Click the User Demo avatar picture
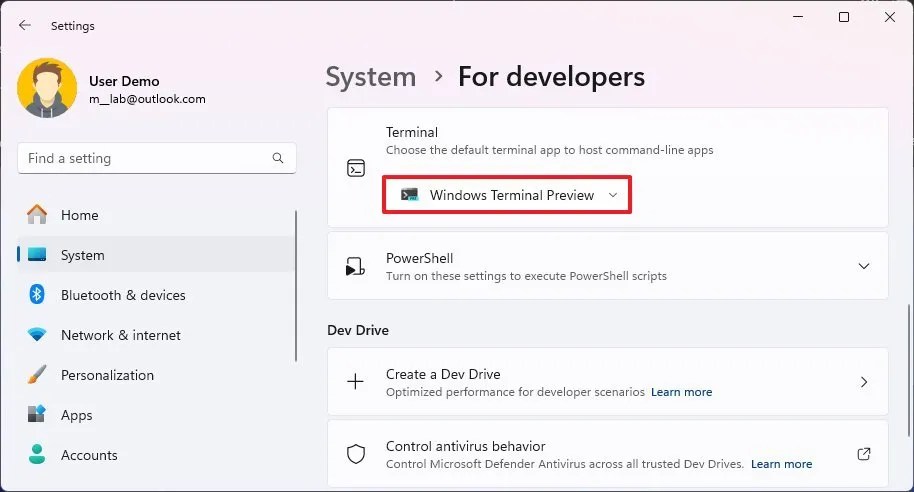914x492 pixels. [47, 88]
